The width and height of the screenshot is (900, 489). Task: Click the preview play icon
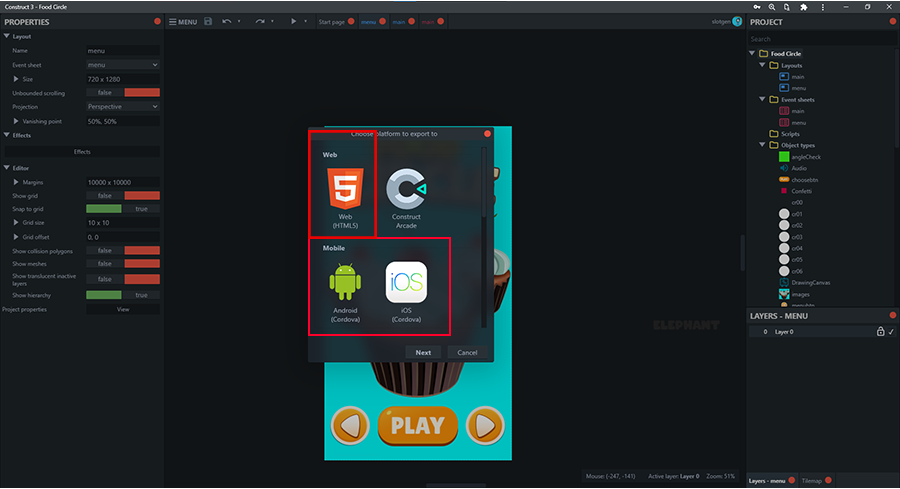(293, 21)
